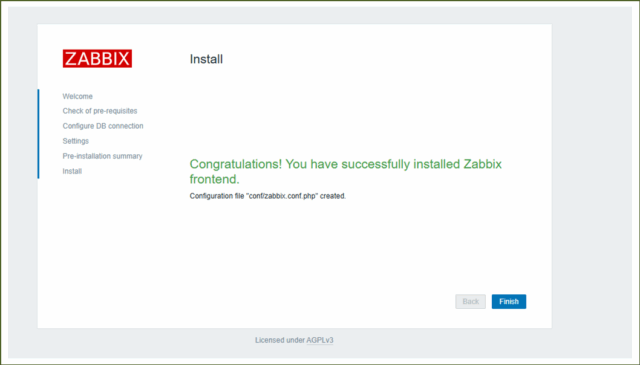Click the Install page heading
This screenshot has height=365, width=640.
pyautogui.click(x=206, y=59)
